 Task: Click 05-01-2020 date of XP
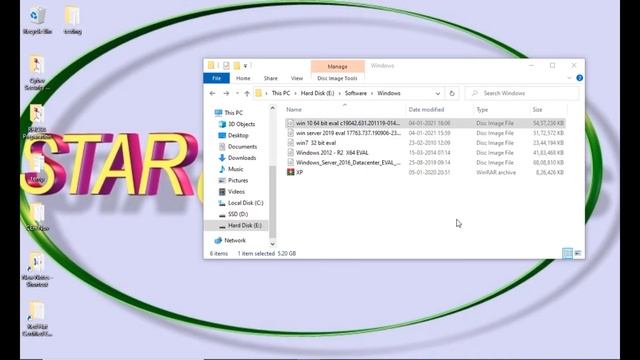pos(429,172)
